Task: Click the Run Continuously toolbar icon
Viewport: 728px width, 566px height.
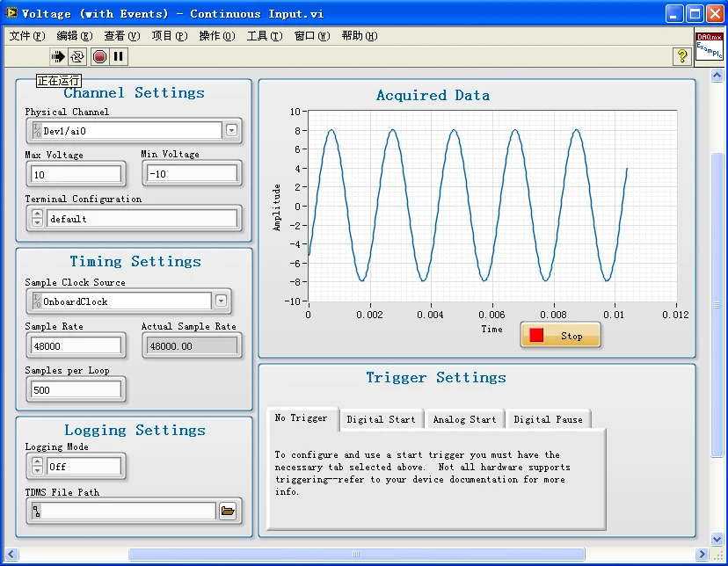Action: 77,57
